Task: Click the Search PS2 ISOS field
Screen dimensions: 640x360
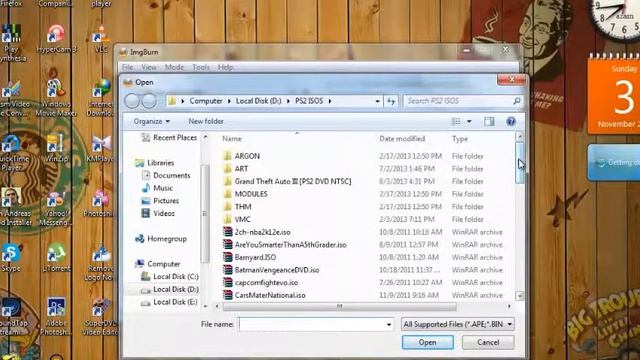Action: pyautogui.click(x=458, y=101)
